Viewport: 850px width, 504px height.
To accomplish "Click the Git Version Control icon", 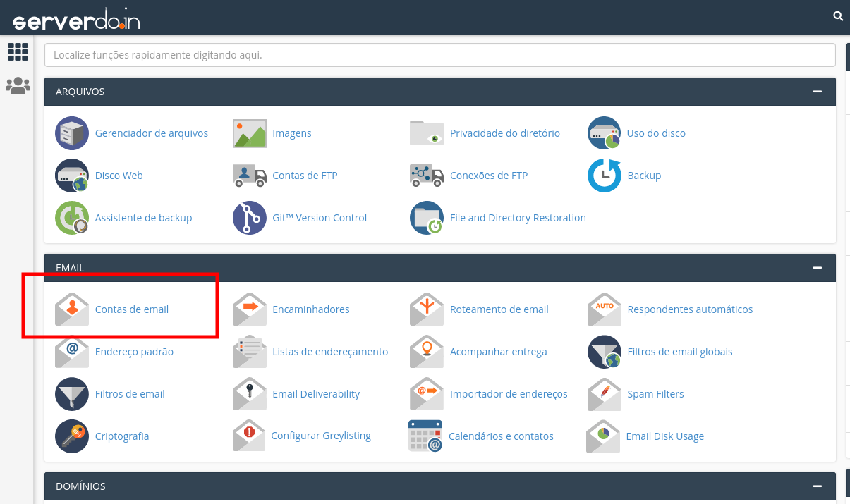I will tap(250, 218).
